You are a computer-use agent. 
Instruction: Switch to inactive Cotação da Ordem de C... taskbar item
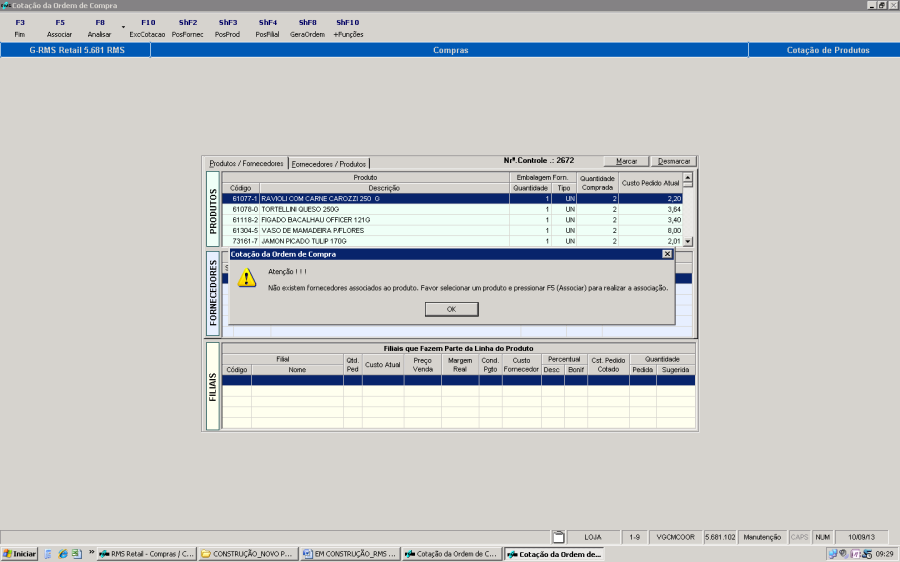point(452,554)
